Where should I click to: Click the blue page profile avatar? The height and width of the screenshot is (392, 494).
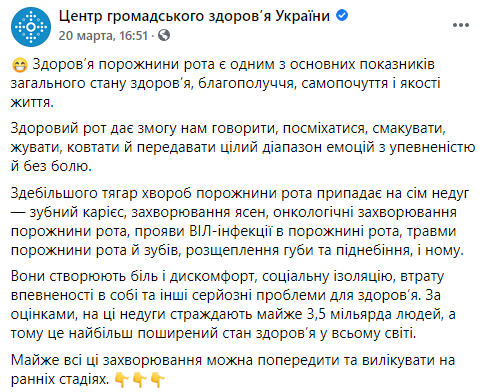coord(31,27)
